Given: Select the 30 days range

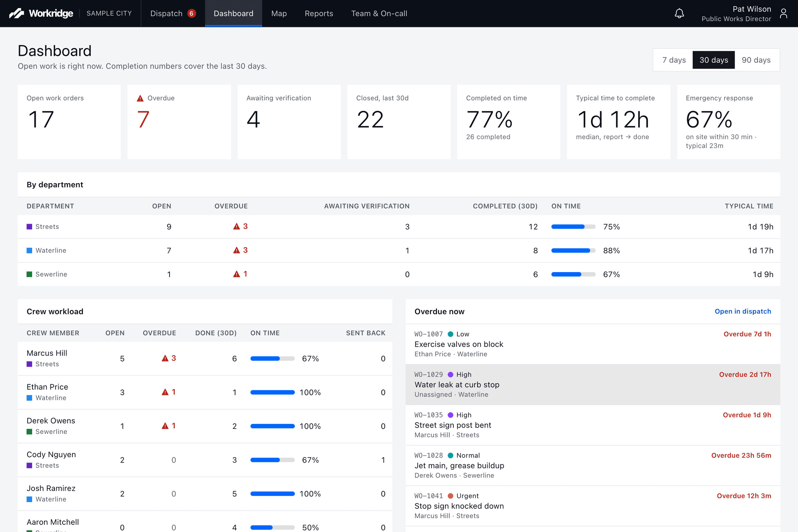Looking at the screenshot, I should pos(714,60).
